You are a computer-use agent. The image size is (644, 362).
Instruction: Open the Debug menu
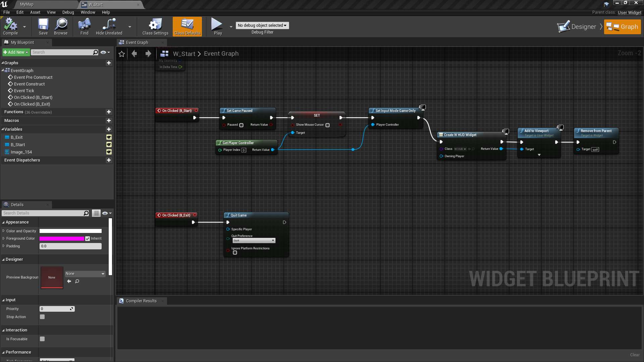click(x=68, y=12)
